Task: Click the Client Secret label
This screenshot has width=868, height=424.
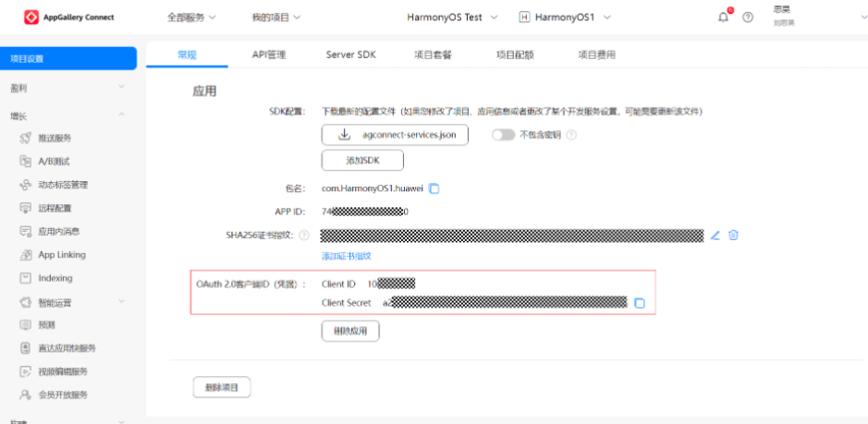Action: 346,303
